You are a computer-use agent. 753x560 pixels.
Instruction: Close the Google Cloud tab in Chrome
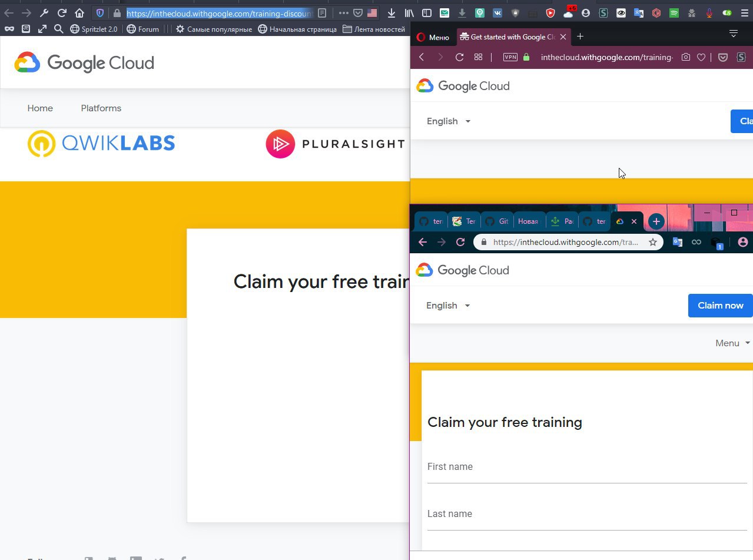(x=634, y=221)
